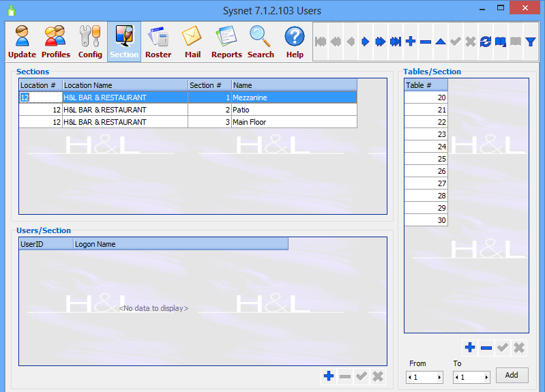Jump forward a page of records

(x=380, y=42)
